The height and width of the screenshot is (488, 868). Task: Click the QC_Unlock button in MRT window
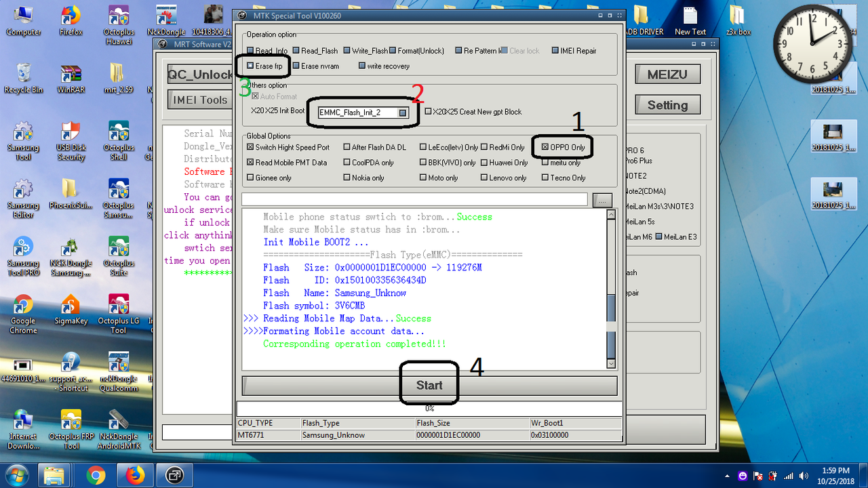[x=200, y=75]
